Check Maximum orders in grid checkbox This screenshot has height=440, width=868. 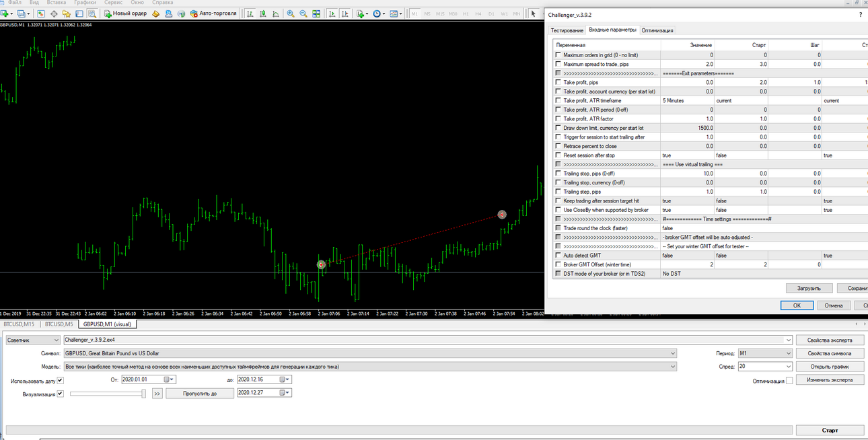(558, 55)
